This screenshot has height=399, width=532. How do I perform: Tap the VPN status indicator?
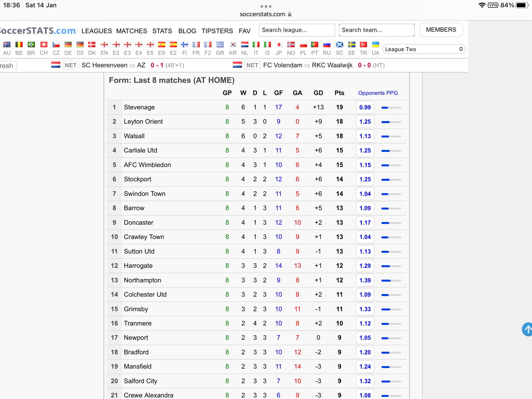pos(493,5)
